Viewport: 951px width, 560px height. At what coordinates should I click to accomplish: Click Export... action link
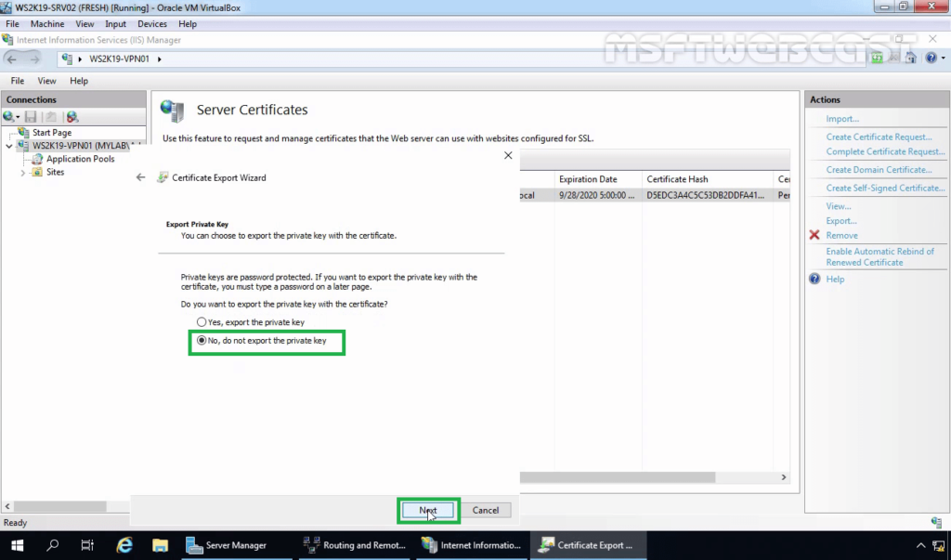tap(841, 221)
